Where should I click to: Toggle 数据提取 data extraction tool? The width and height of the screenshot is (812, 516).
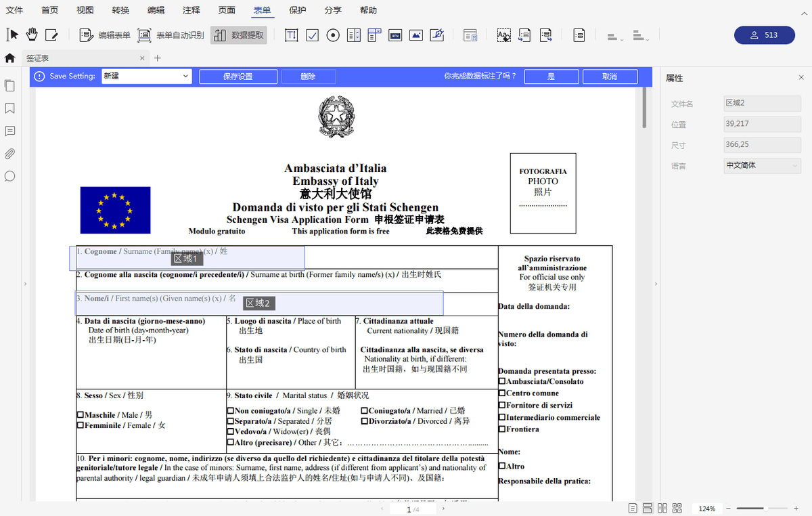click(239, 35)
